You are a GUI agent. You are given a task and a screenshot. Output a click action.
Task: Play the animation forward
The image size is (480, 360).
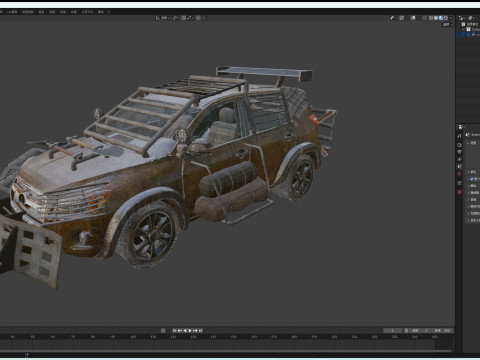[190, 331]
